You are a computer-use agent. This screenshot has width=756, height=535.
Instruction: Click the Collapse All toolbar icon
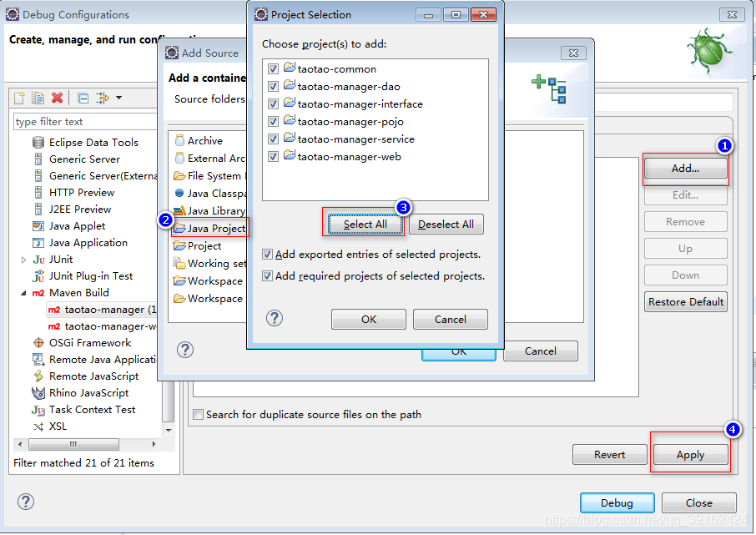tap(83, 98)
